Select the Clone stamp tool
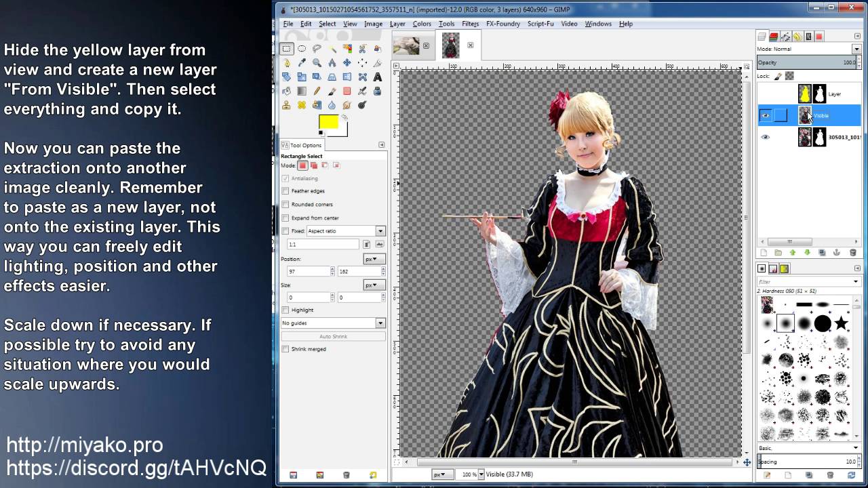This screenshot has height=488, width=868. [x=287, y=105]
